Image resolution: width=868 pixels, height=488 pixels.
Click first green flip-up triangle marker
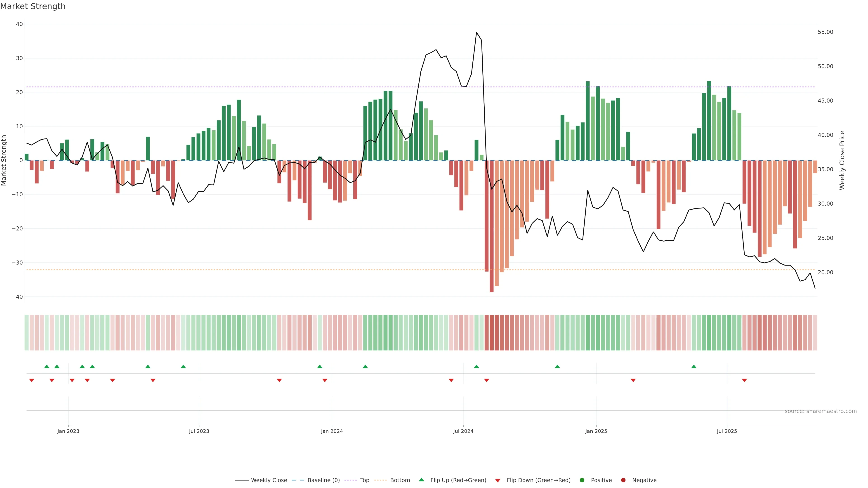coord(47,366)
